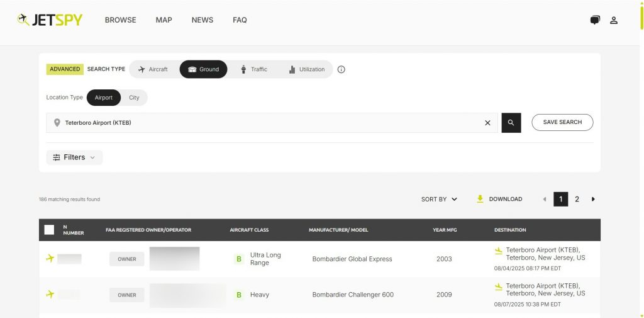Open the chat messages icon
Screen dimensions: 644x318
(x=595, y=20)
